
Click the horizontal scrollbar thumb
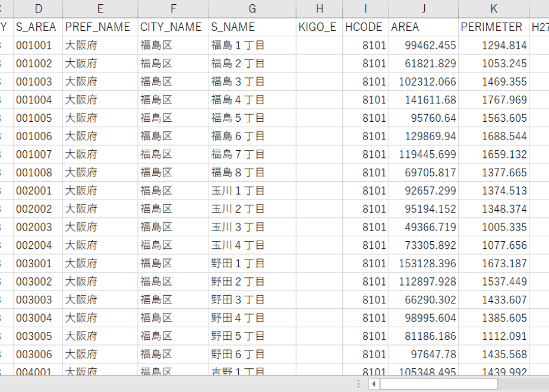(x=438, y=384)
